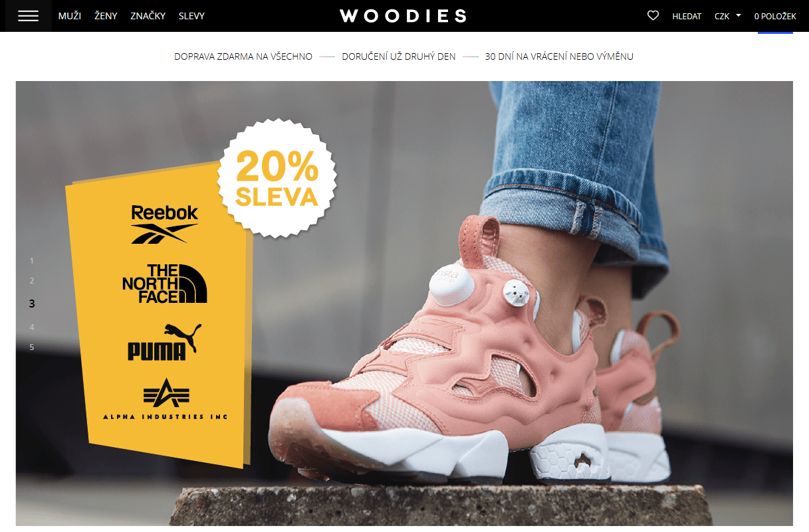Open the hamburger menu icon

[x=29, y=16]
